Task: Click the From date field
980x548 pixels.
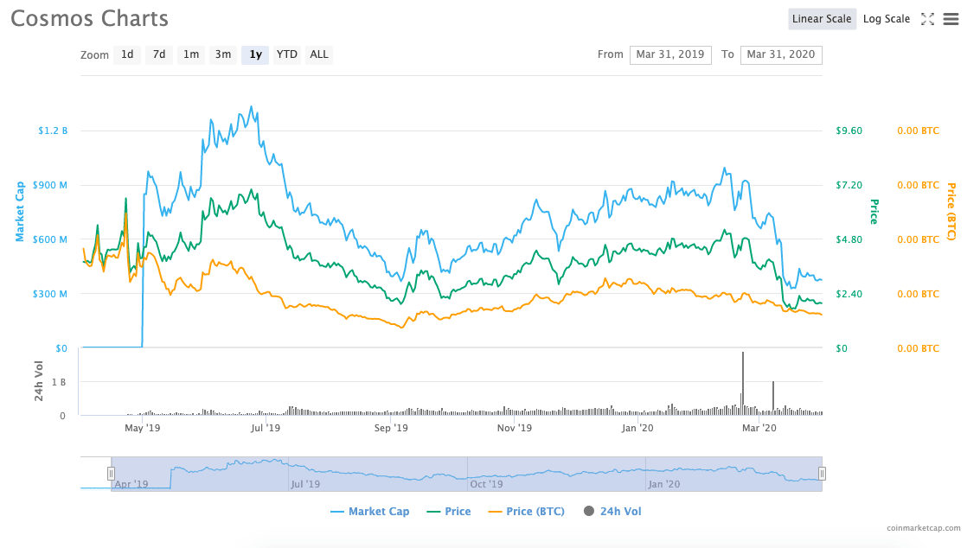Action: click(x=670, y=54)
